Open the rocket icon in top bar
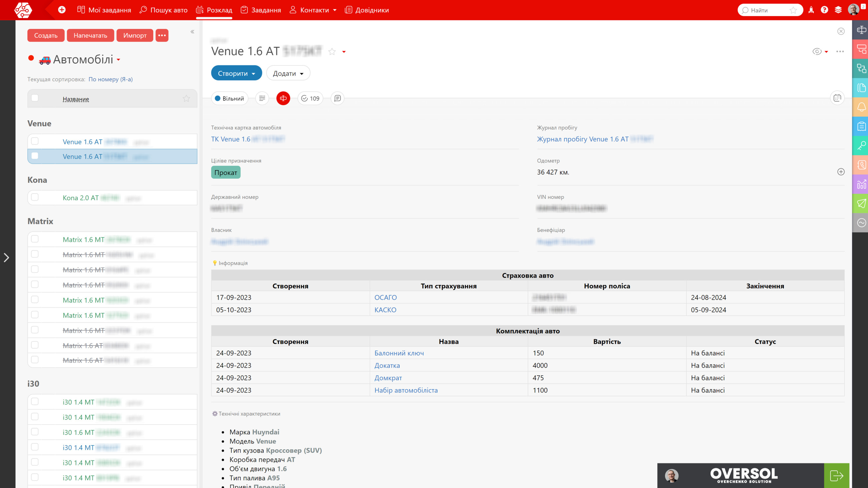The width and height of the screenshot is (868, 488). pos(811,10)
